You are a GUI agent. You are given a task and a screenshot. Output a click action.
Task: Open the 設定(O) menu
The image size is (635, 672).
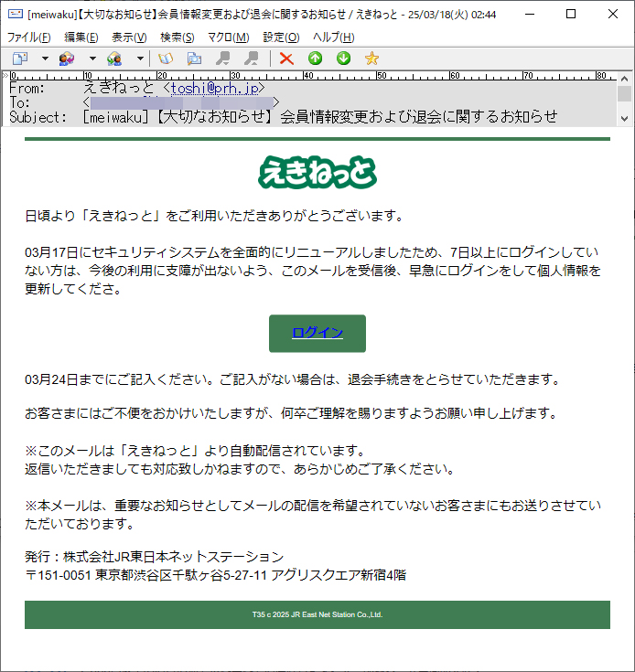281,37
